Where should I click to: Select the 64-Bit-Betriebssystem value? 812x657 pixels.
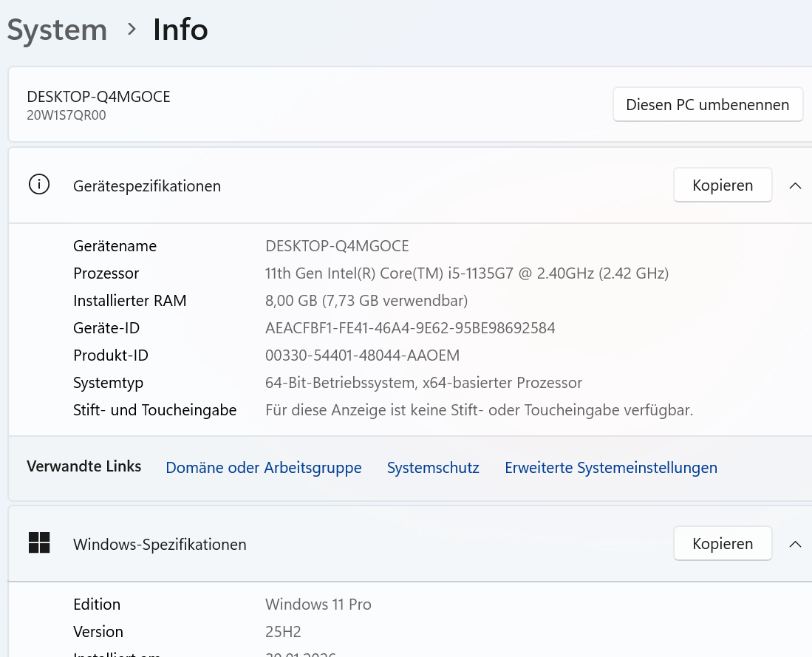click(423, 383)
